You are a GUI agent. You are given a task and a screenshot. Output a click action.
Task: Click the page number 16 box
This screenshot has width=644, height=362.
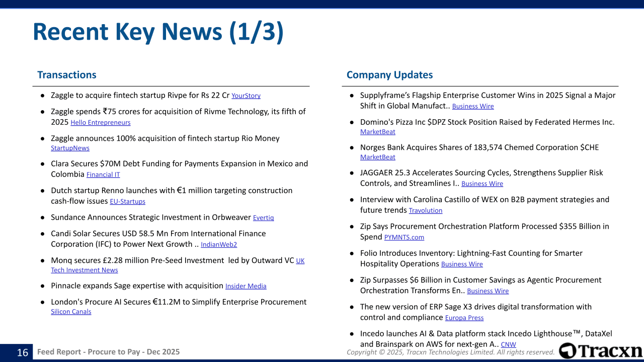[23, 352]
